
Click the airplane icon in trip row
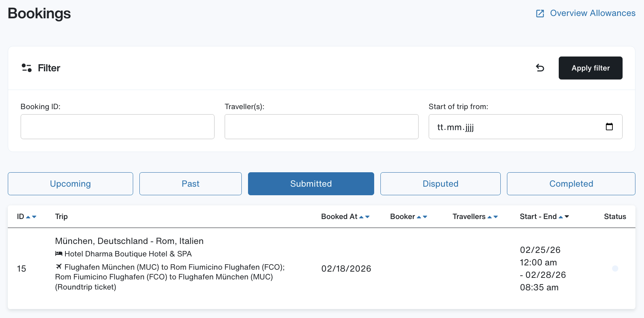(59, 267)
